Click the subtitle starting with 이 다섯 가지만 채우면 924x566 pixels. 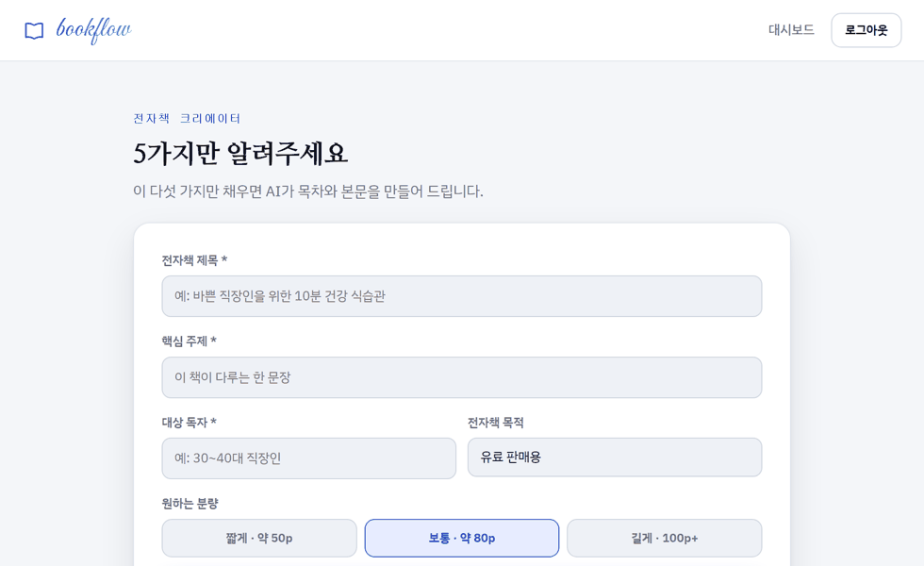308,191
